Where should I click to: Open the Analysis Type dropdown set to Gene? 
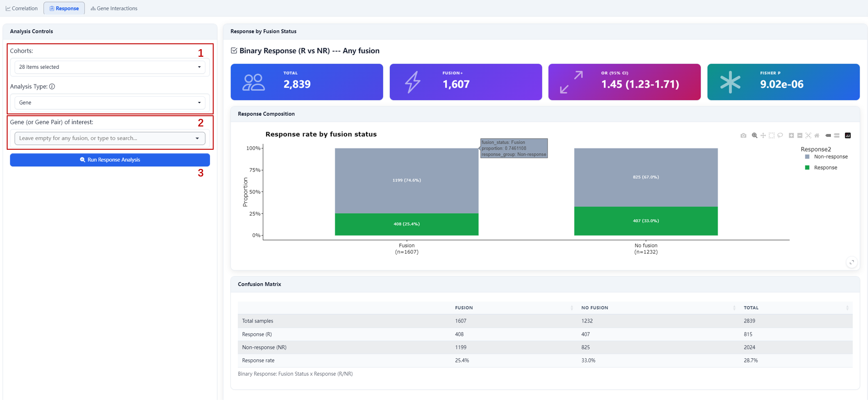pyautogui.click(x=110, y=103)
